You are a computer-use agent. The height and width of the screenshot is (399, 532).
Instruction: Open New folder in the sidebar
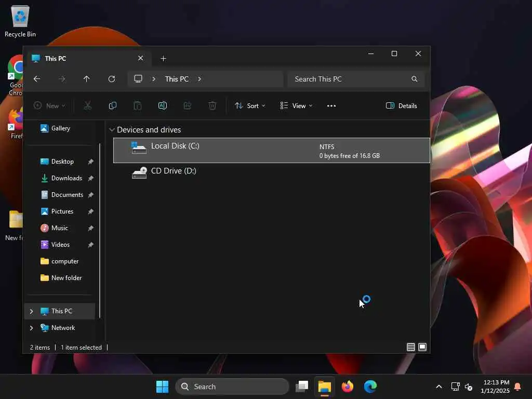tap(66, 278)
